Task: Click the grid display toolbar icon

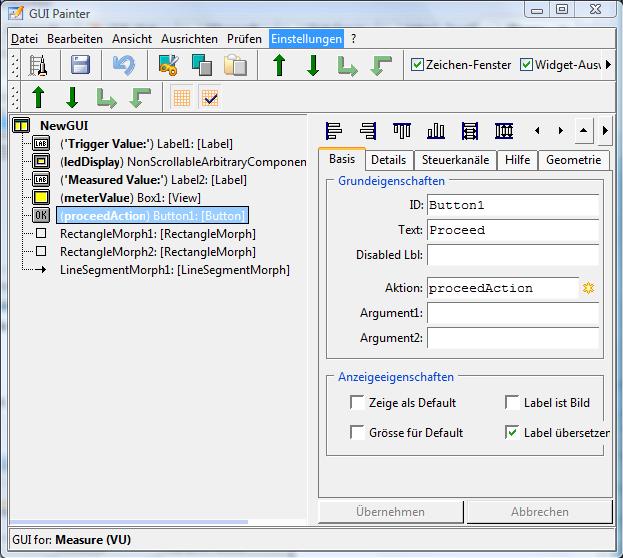Action: [x=181, y=98]
